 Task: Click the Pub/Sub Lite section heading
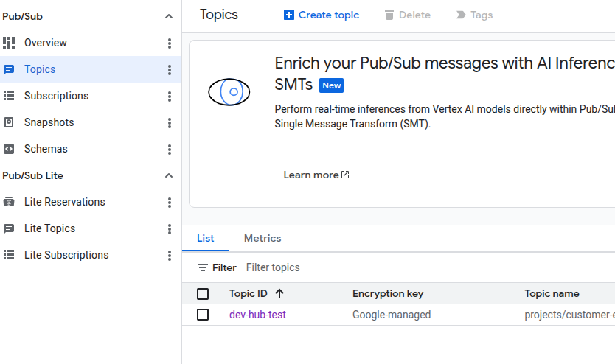(33, 175)
